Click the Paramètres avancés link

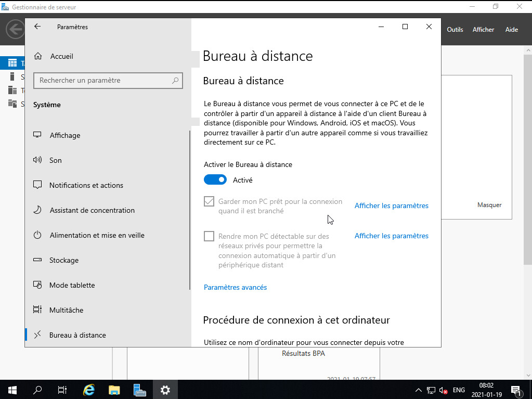[x=235, y=287]
